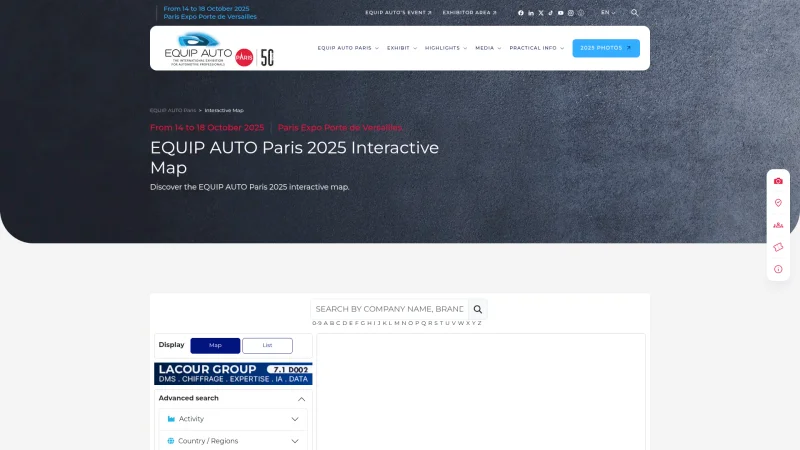This screenshot has height=450, width=800.
Task: Click the info circle icon in side panel
Action: click(x=778, y=269)
